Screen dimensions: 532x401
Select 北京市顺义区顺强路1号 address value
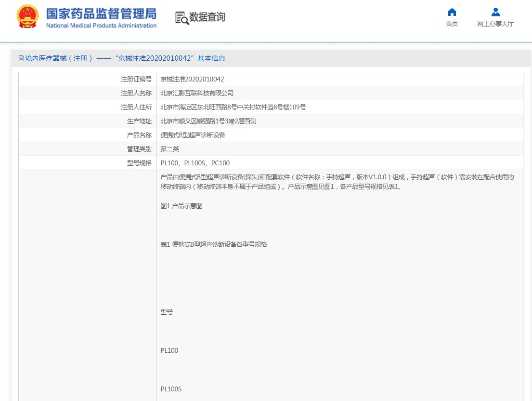[208, 121]
